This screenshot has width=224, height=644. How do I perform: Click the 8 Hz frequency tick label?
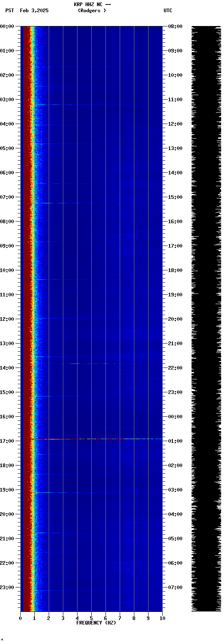point(134,618)
